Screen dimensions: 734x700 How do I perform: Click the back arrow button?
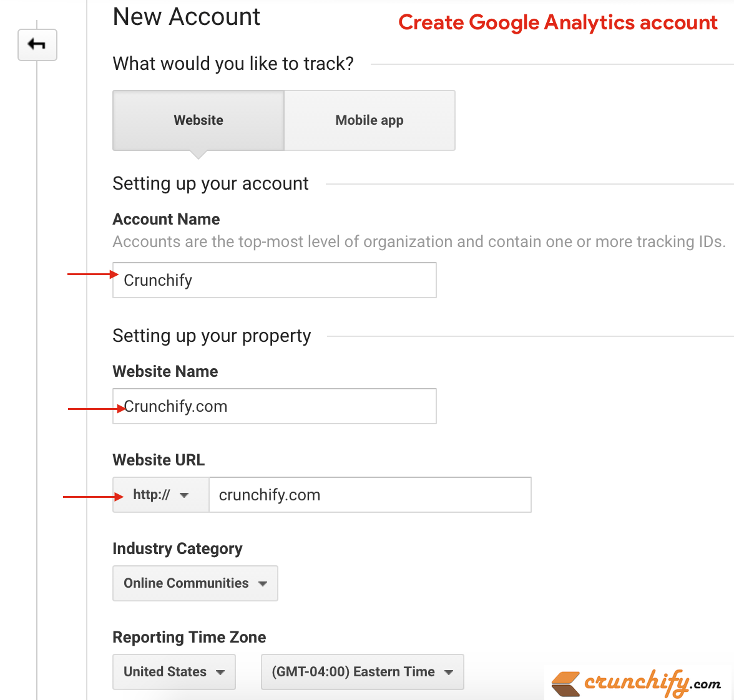click(37, 45)
